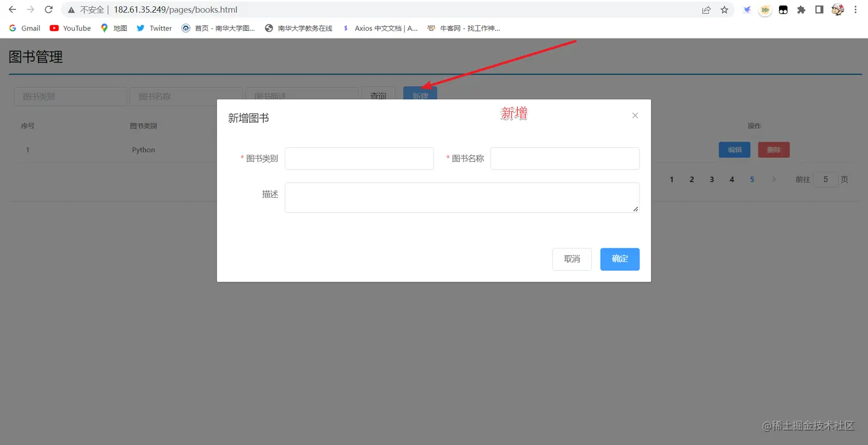Open the 地图 maps bookmark

(114, 28)
